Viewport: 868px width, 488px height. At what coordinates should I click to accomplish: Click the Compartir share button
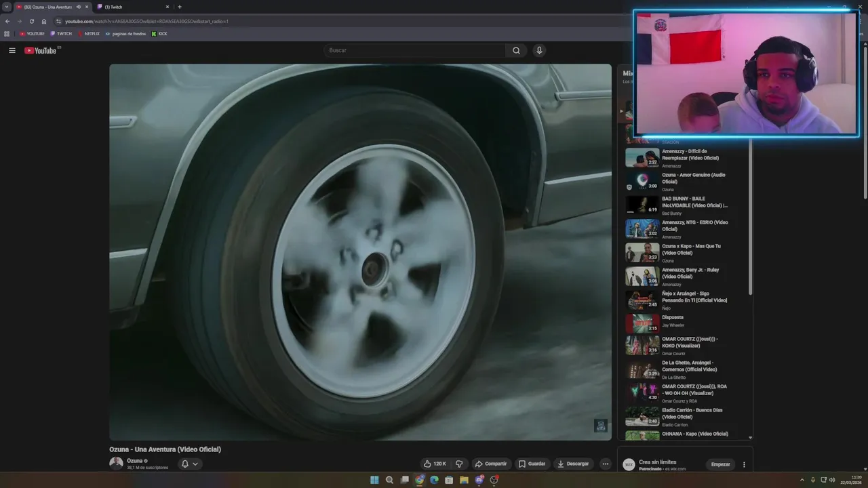[x=491, y=464]
